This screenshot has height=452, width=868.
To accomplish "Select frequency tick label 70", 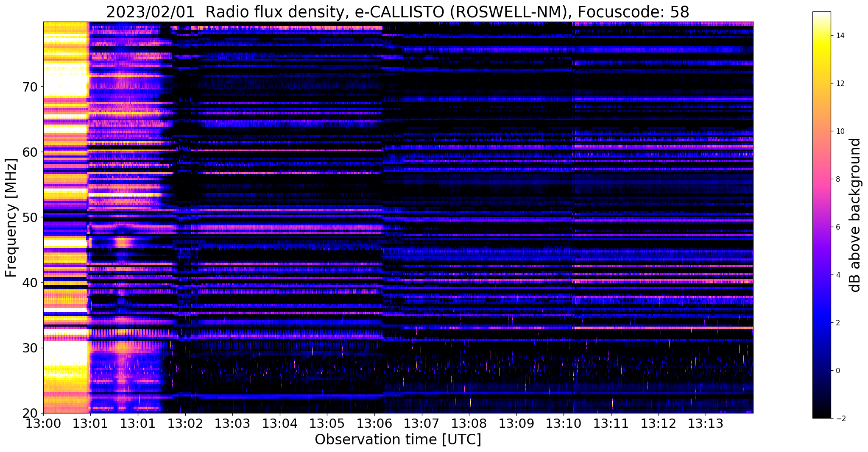I will [30, 87].
